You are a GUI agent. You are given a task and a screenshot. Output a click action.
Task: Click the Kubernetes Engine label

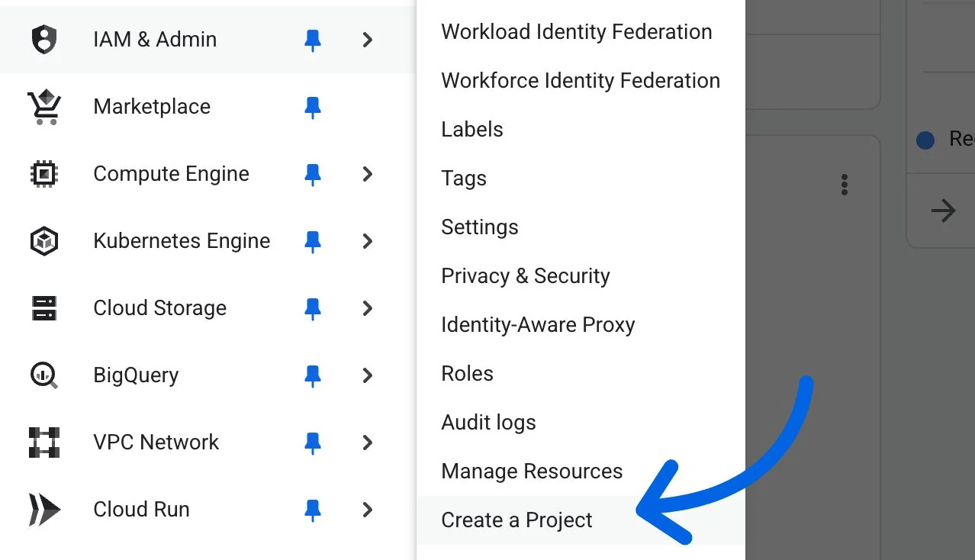(182, 241)
